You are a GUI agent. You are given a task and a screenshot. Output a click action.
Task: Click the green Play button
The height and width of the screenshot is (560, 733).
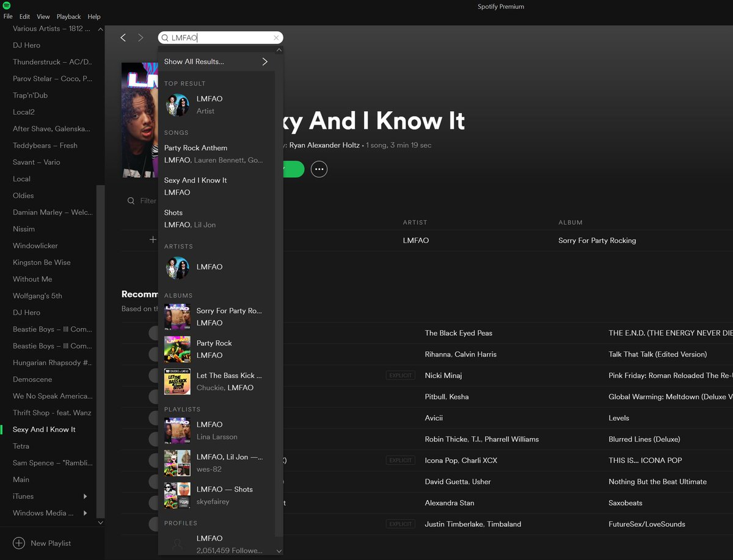pos(293,169)
